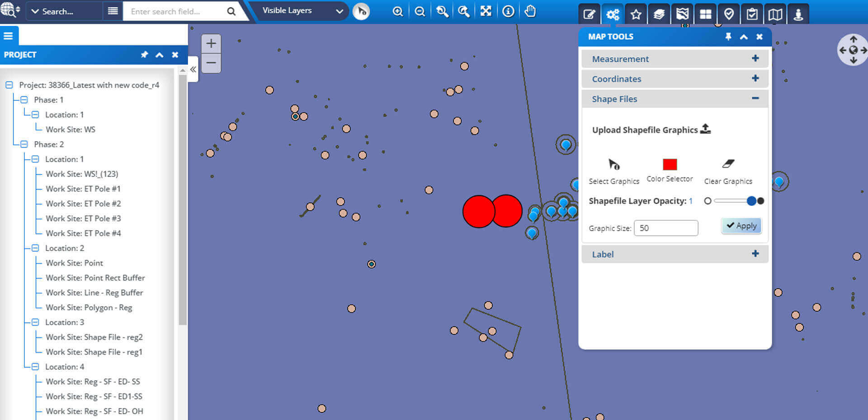868x420 pixels.
Task: Click the full extent arrows icon
Action: (486, 11)
